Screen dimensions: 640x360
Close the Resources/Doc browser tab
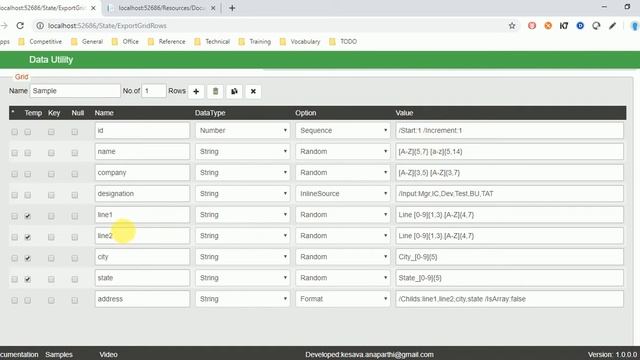point(213,8)
